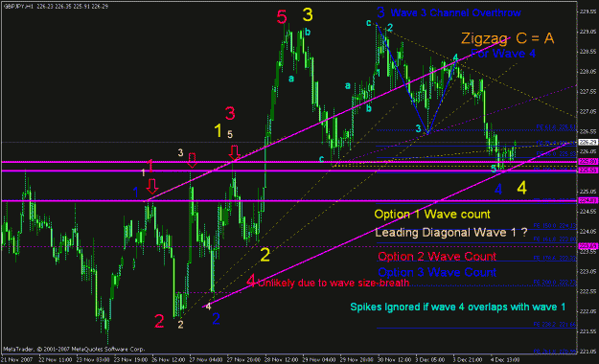Click the magenta 225.80 price level tag

(587, 162)
